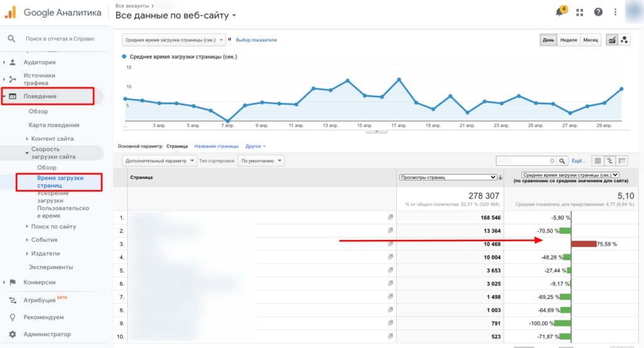Open the Google apps grid icon
Image resolution: width=644 pixels, height=348 pixels.
pyautogui.click(x=579, y=13)
